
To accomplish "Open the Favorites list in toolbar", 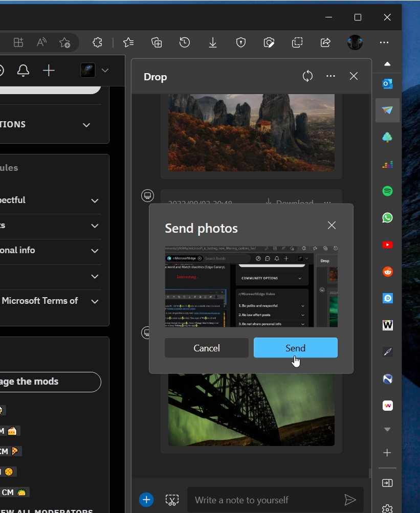I will tap(128, 42).
